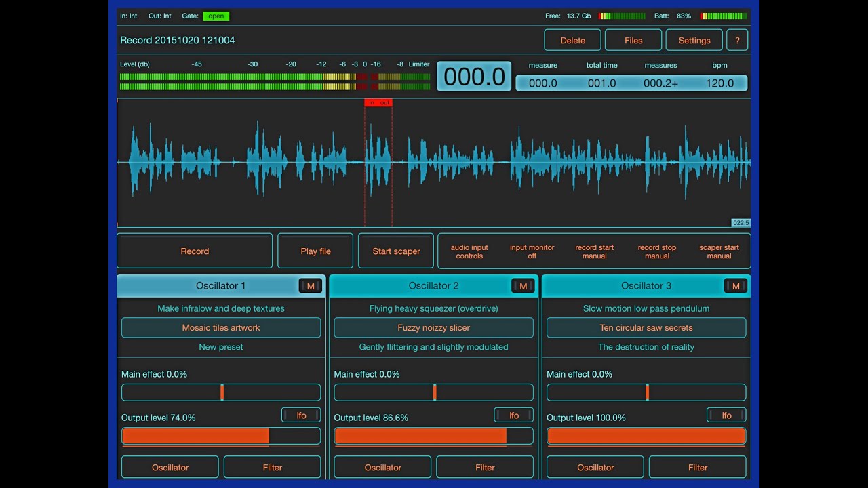
Task: Open Oscillator 1's Filter button
Action: [272, 467]
